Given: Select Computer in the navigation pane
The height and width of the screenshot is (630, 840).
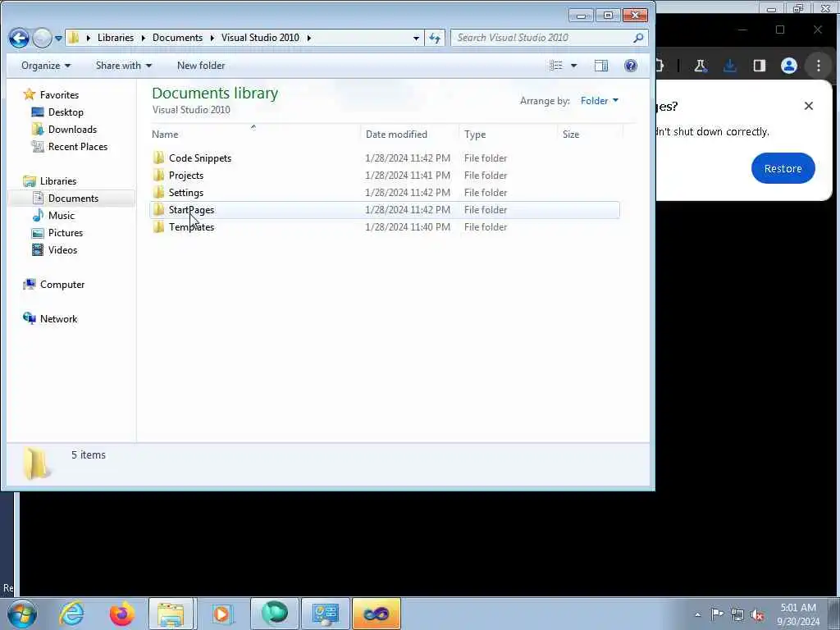Looking at the screenshot, I should pos(62,285).
